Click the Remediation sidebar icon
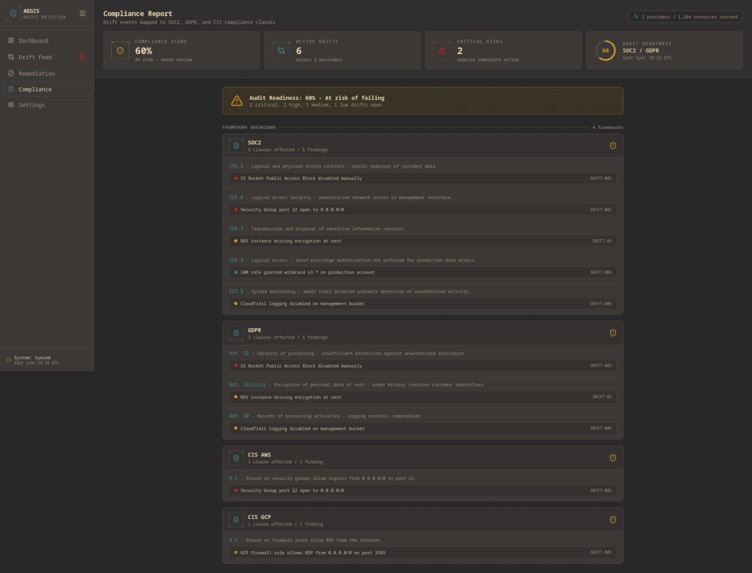Viewport: 752px width, 573px height. [x=11, y=73]
